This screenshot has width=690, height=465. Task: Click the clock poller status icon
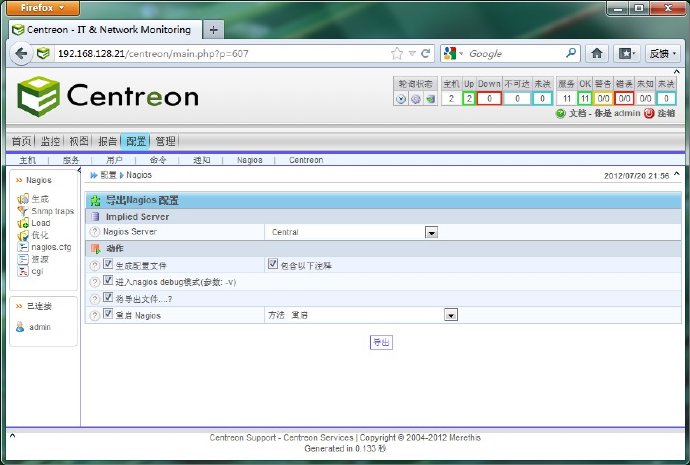401,99
